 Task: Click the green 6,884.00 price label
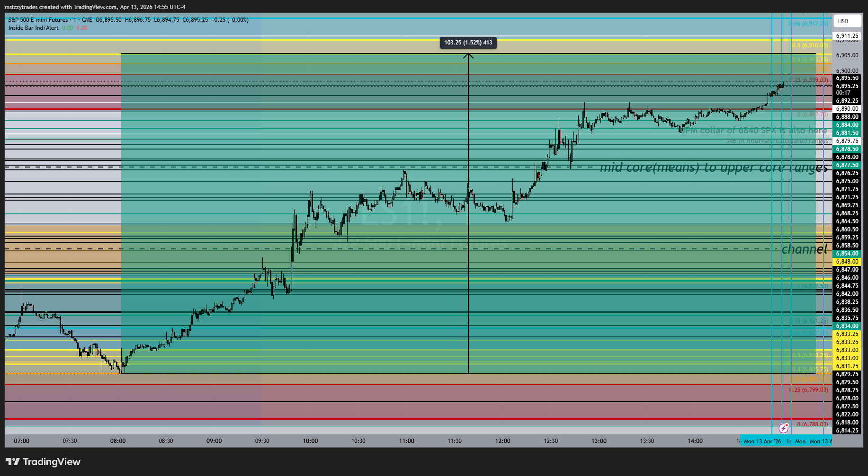847,125
